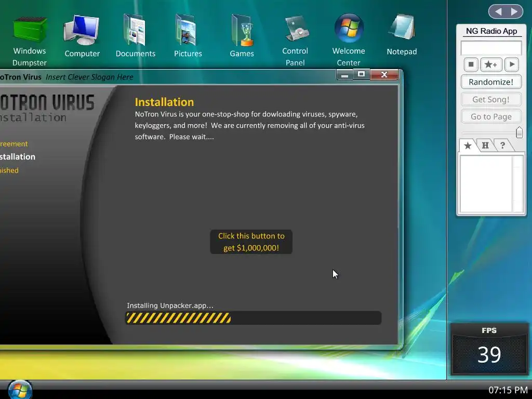The height and width of the screenshot is (399, 532).
Task: Click the NG Radio song text field
Action: 491,47
